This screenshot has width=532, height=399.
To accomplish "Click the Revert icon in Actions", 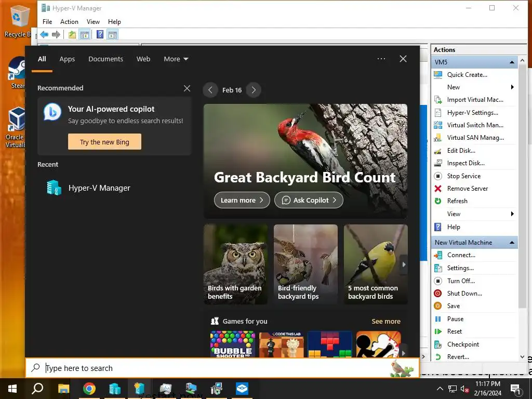I will 438,357.
